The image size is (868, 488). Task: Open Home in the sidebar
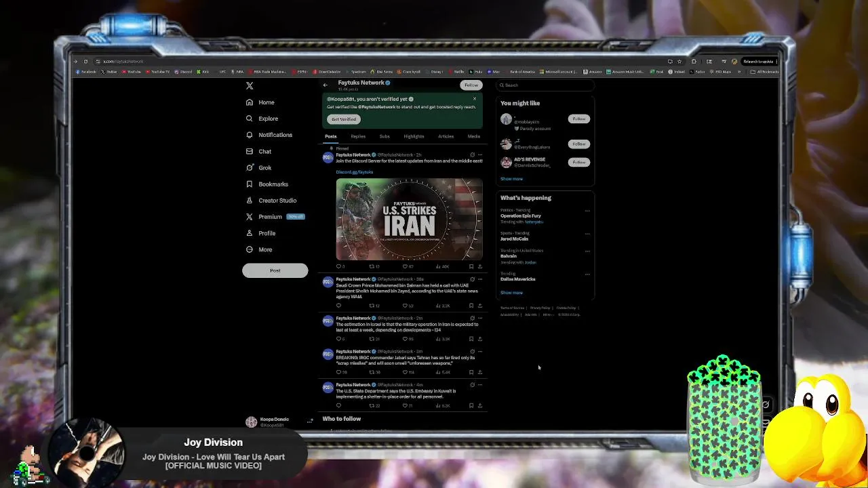point(260,102)
